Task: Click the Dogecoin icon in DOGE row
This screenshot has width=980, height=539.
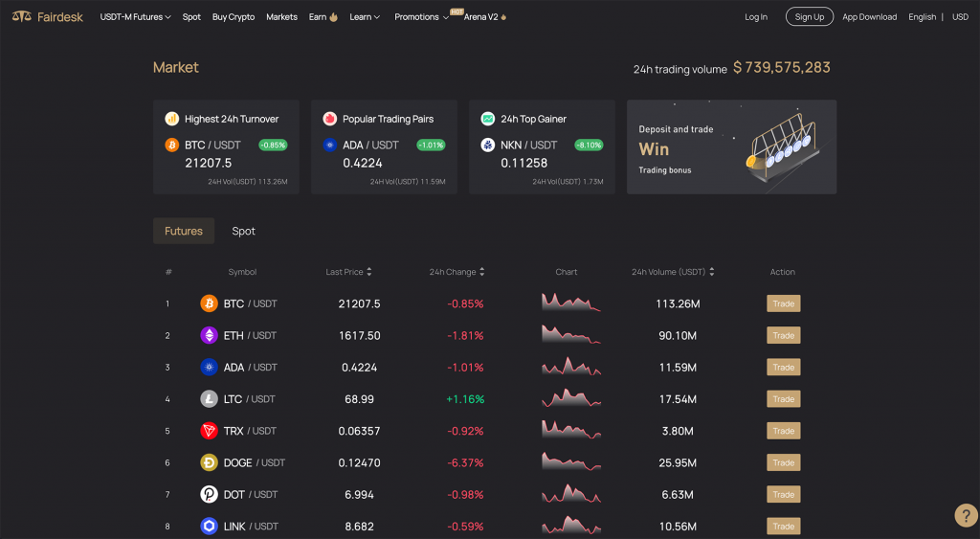Action: click(x=209, y=462)
